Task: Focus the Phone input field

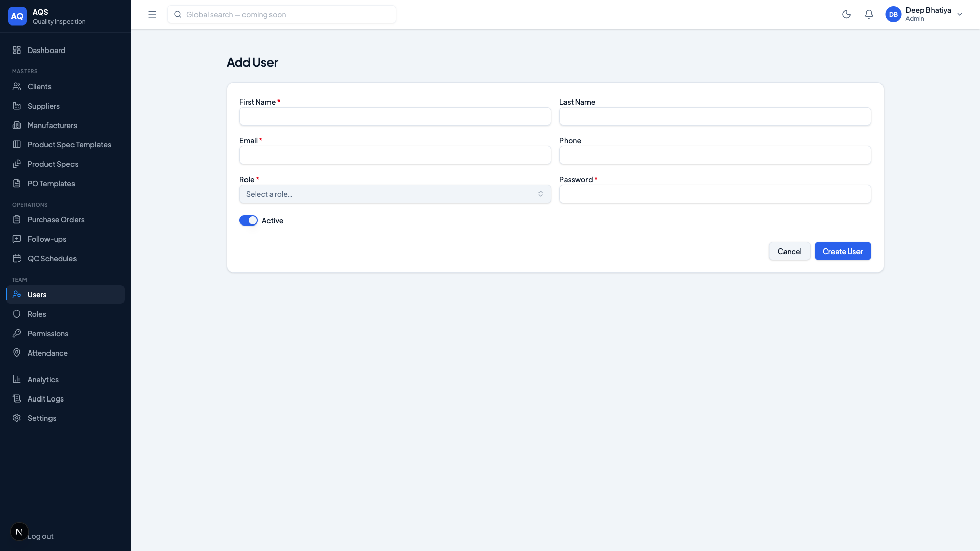Action: tap(715, 155)
